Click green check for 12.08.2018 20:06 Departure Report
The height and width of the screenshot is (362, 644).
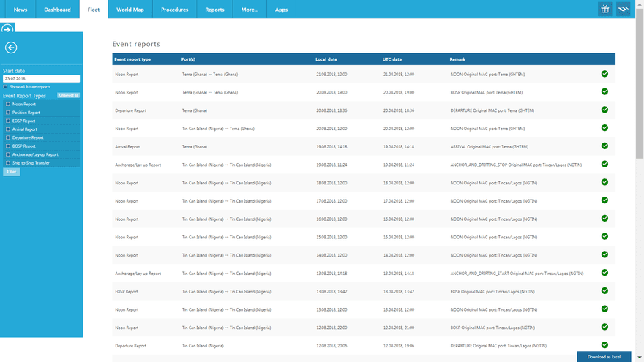(x=604, y=344)
